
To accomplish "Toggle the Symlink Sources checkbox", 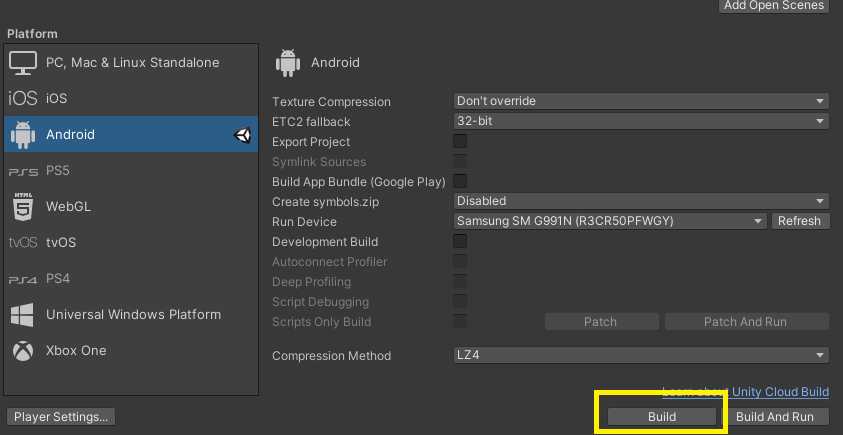I will tap(460, 161).
